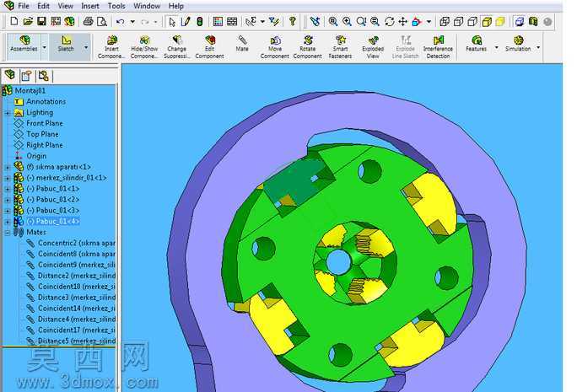Click Insert Components tool
Image resolution: width=577 pixels, height=392 pixels.
(111, 47)
